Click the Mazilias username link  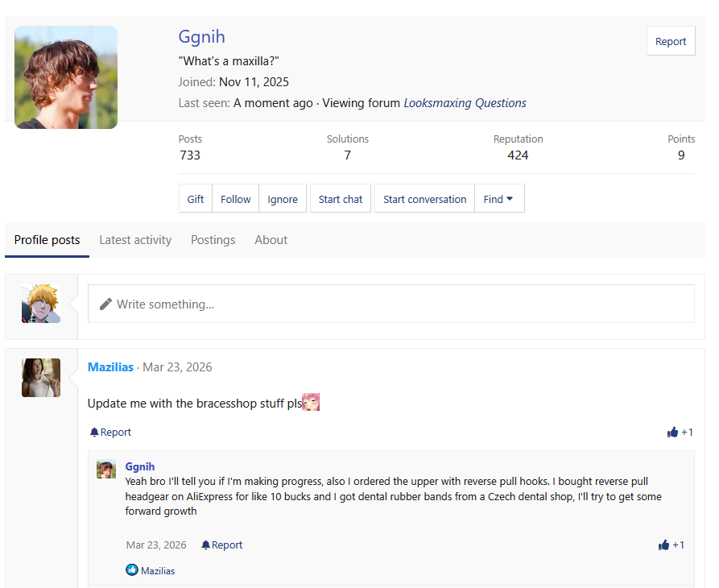[x=111, y=367]
